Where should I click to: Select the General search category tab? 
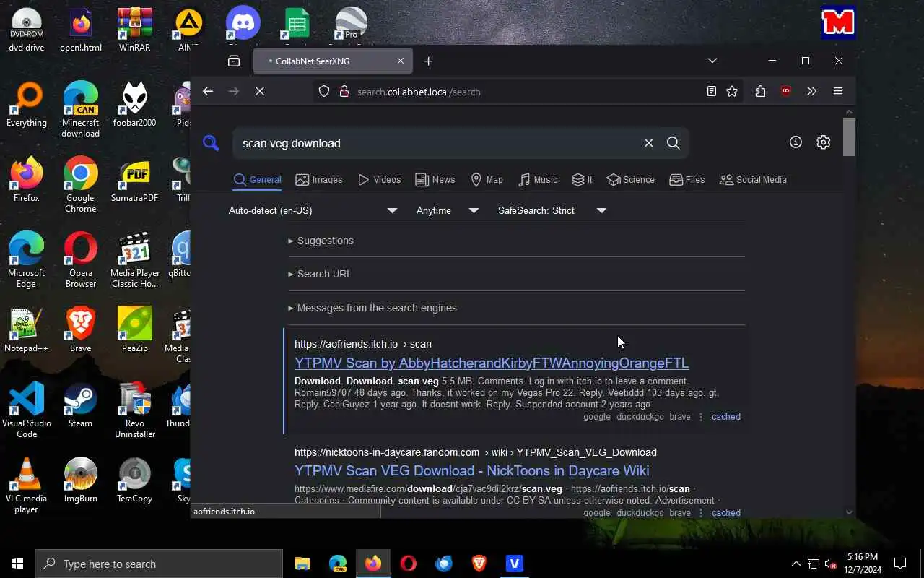click(257, 180)
